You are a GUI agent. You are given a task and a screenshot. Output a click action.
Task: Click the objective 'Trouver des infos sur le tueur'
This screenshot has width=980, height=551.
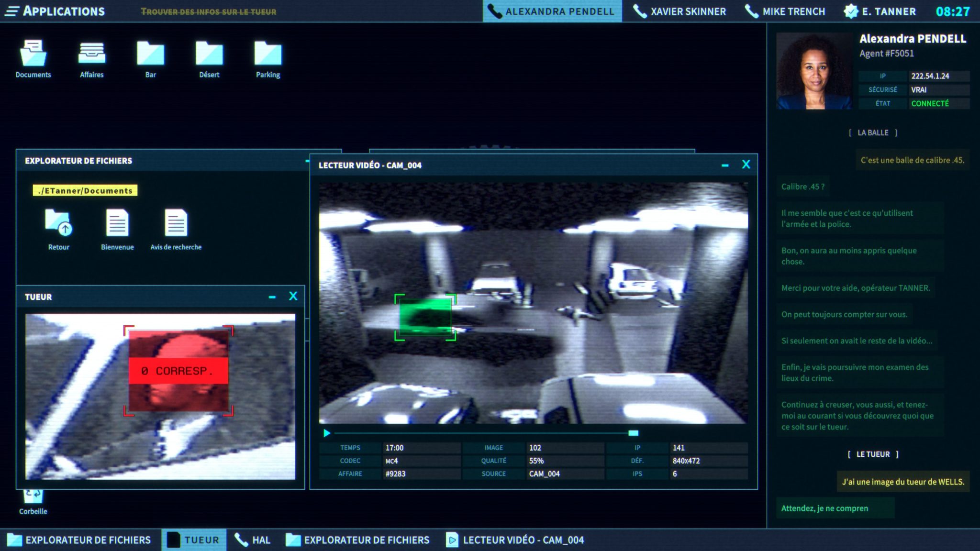[x=209, y=12]
